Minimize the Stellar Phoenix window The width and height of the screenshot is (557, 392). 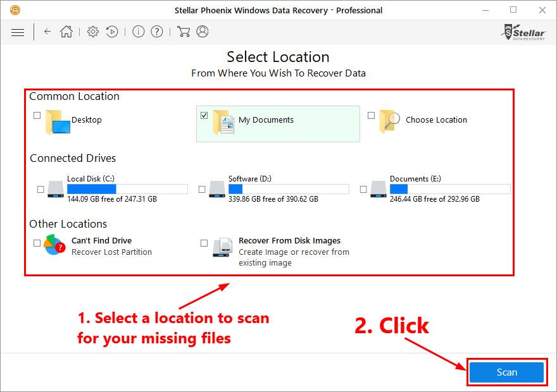tap(485, 10)
